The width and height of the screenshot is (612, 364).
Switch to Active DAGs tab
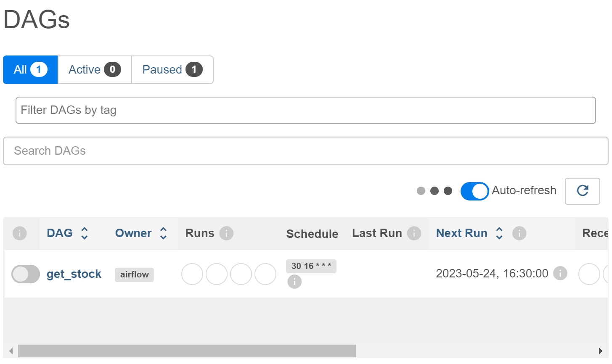click(95, 70)
